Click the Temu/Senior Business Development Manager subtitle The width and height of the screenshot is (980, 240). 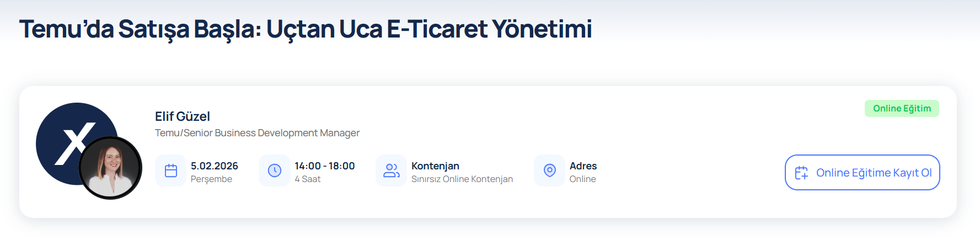pyautogui.click(x=257, y=133)
